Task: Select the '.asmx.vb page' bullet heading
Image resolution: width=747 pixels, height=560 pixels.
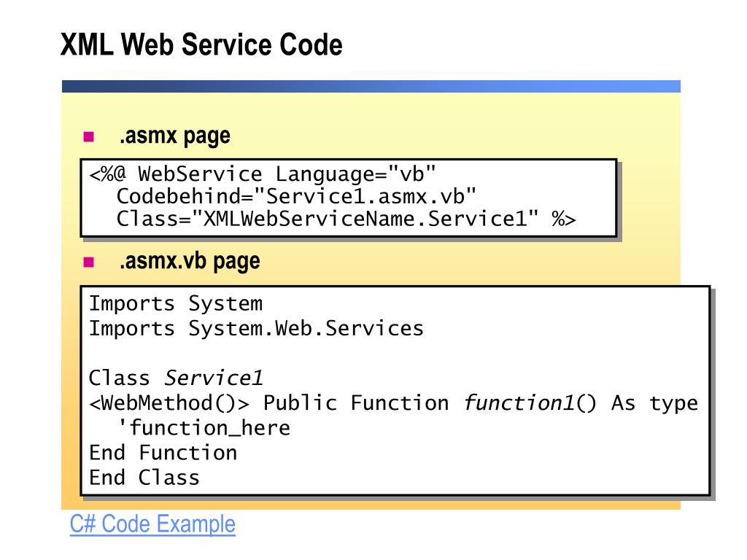Action: point(190,262)
